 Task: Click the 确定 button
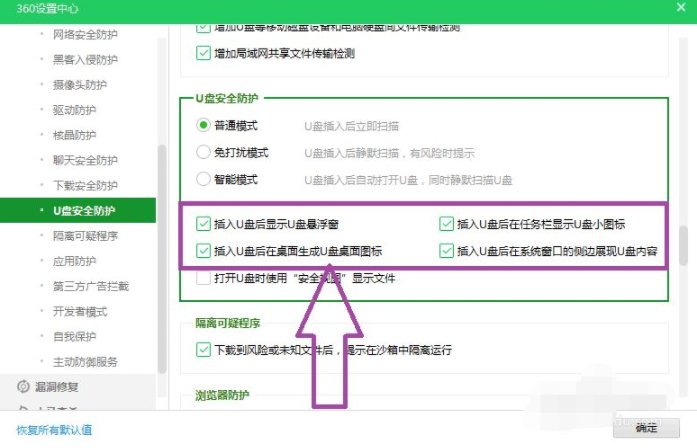[647, 428]
